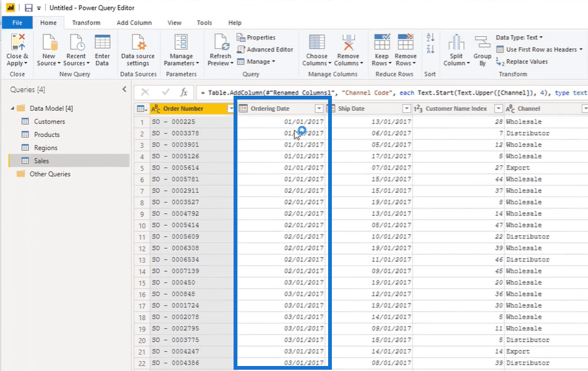Viewport: 588px width, 371px height.
Task: Click the Choose Columns icon
Action: 317,43
